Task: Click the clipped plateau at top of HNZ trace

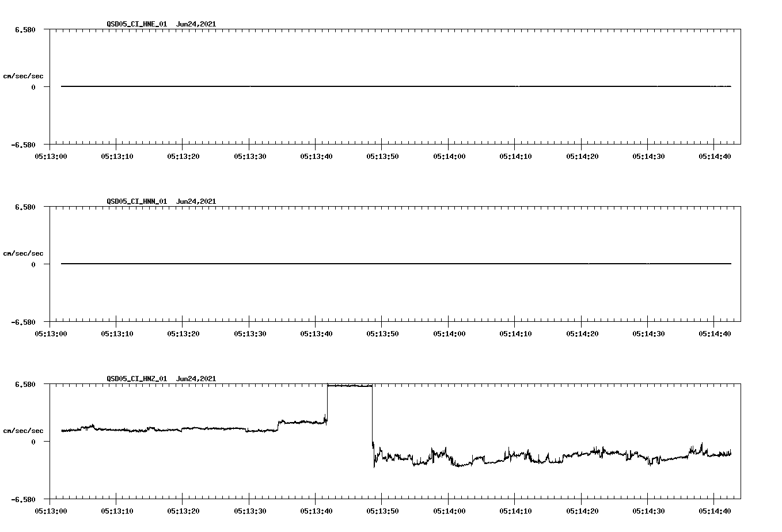Action: (350, 385)
